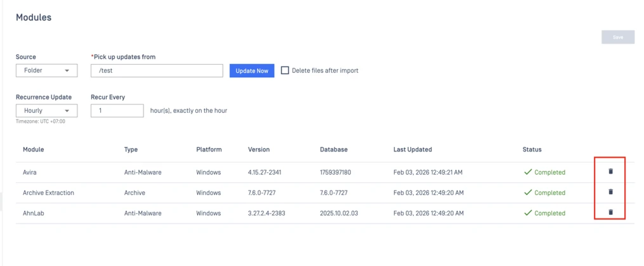Click the Version column header
Viewport: 644px width, 266px height.
tap(259, 149)
